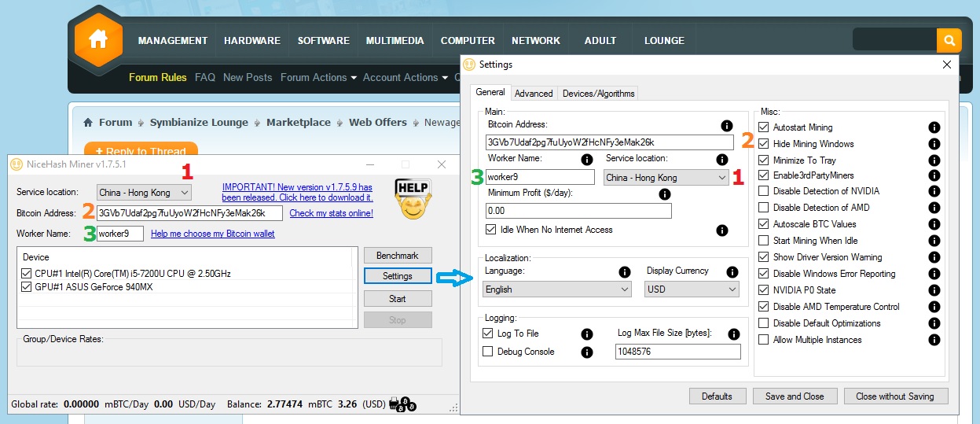Enable the Debug Console checkbox
The image size is (980, 424).
point(487,352)
